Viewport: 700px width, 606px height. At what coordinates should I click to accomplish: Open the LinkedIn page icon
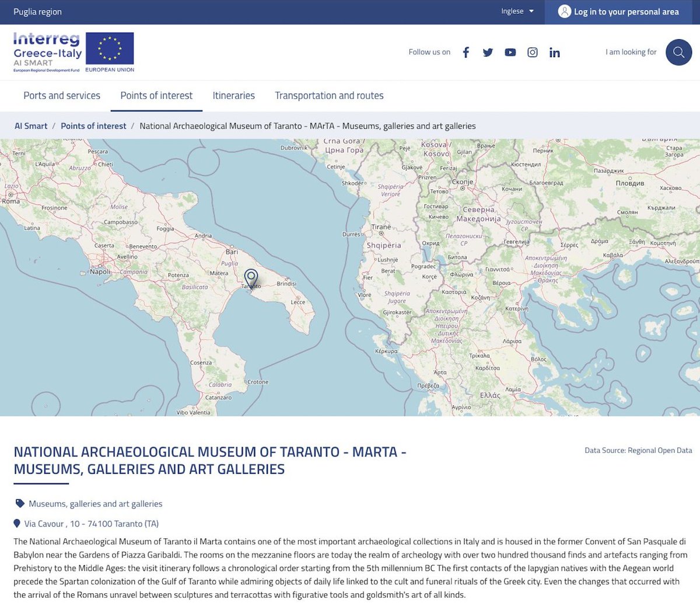pyautogui.click(x=555, y=53)
